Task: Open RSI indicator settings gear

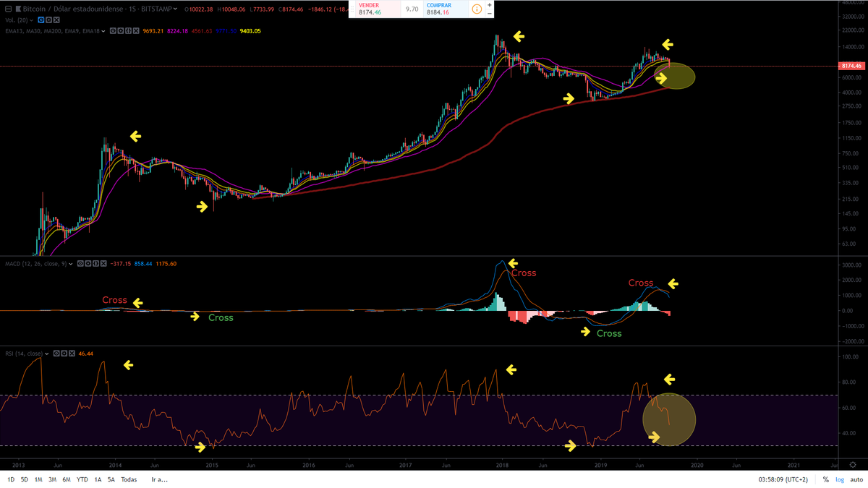Action: pyautogui.click(x=64, y=354)
